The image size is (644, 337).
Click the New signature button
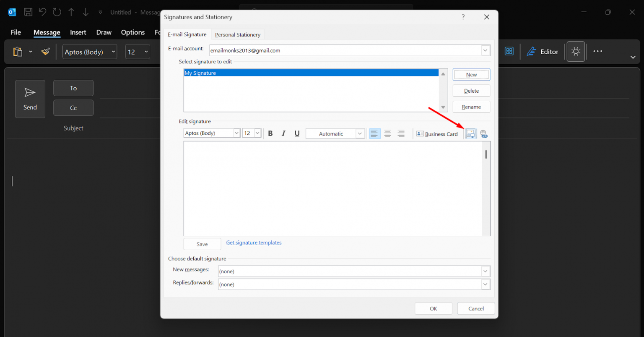(x=471, y=74)
